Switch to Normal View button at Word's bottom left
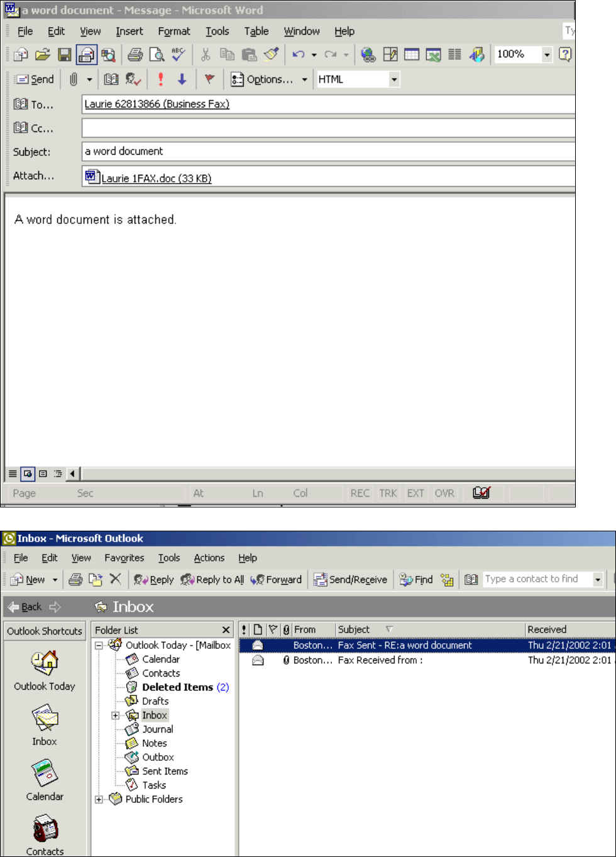The width and height of the screenshot is (616, 857). (x=13, y=474)
